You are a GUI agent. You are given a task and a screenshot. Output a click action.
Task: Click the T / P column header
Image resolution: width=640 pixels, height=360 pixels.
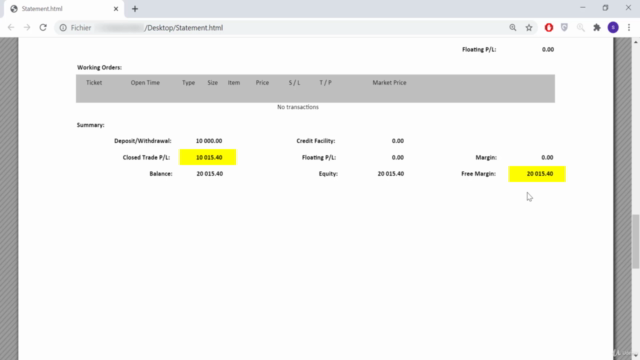click(x=325, y=82)
